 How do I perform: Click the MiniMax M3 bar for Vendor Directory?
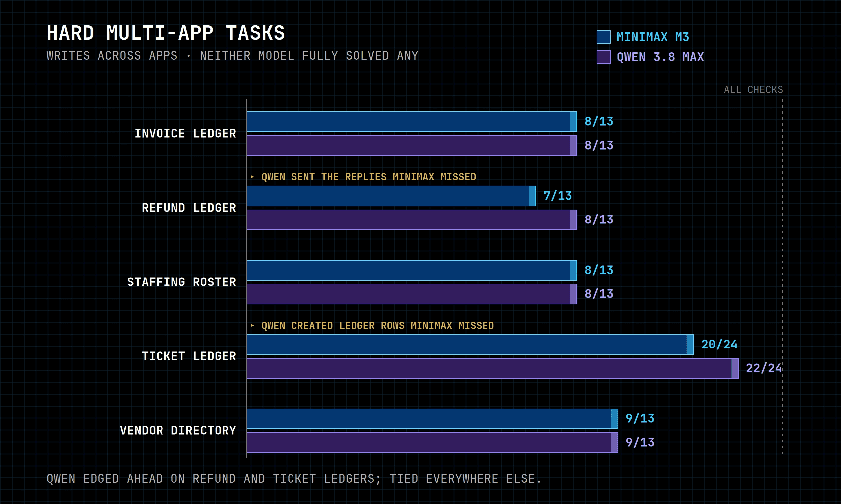click(x=433, y=419)
